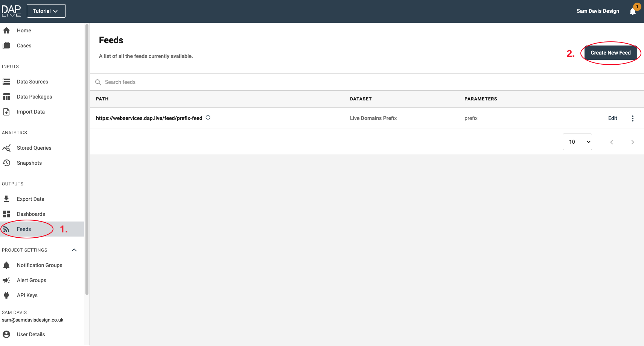Image resolution: width=644 pixels, height=346 pixels.
Task: Click the User Details person icon
Action: coord(6,334)
